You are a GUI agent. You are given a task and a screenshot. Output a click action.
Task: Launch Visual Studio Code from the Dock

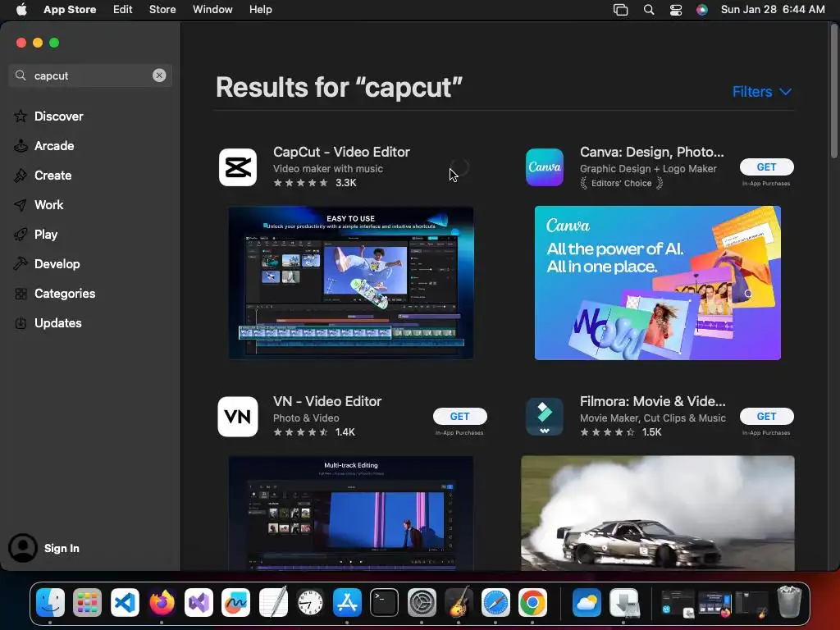[x=125, y=602]
